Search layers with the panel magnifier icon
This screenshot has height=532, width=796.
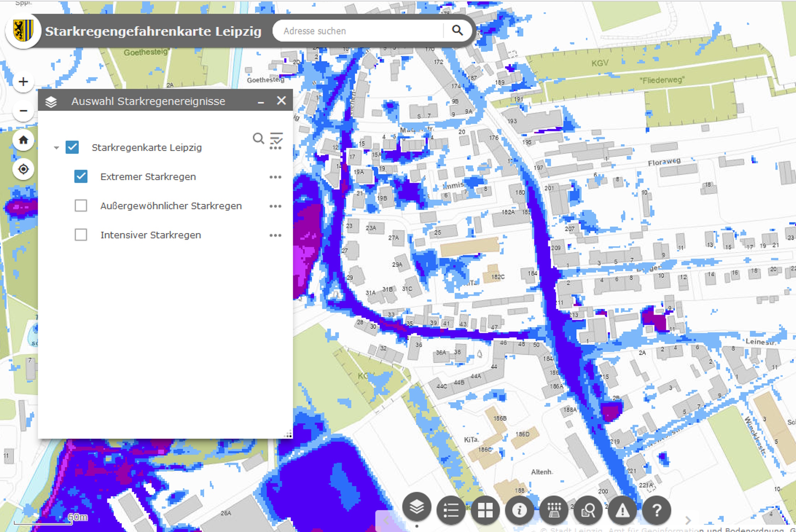(x=258, y=138)
